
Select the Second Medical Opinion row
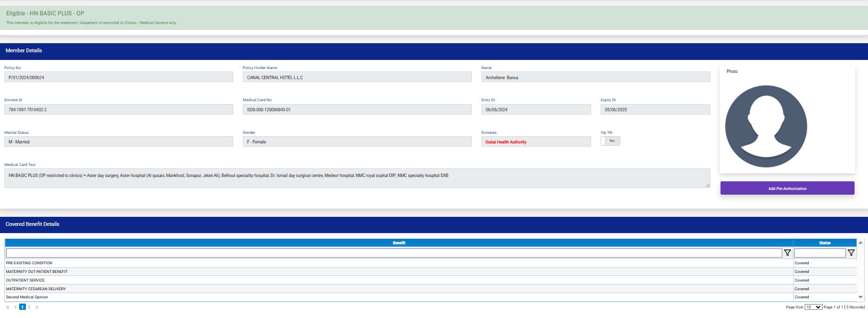[x=431, y=297]
